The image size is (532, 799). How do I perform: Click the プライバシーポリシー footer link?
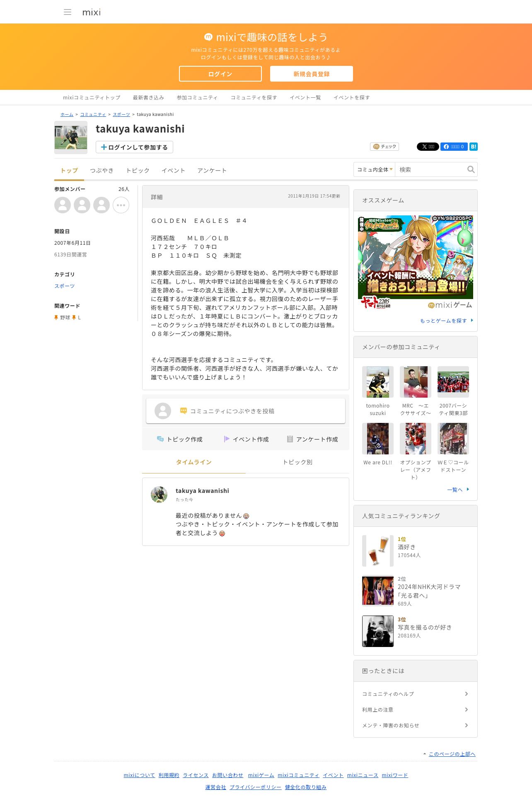pyautogui.click(x=256, y=787)
